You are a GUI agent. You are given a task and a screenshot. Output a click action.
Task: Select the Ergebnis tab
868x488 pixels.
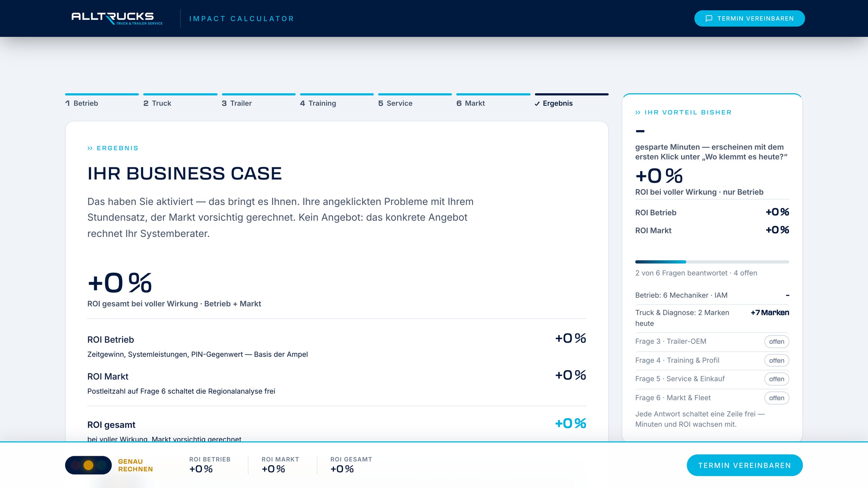click(x=571, y=101)
